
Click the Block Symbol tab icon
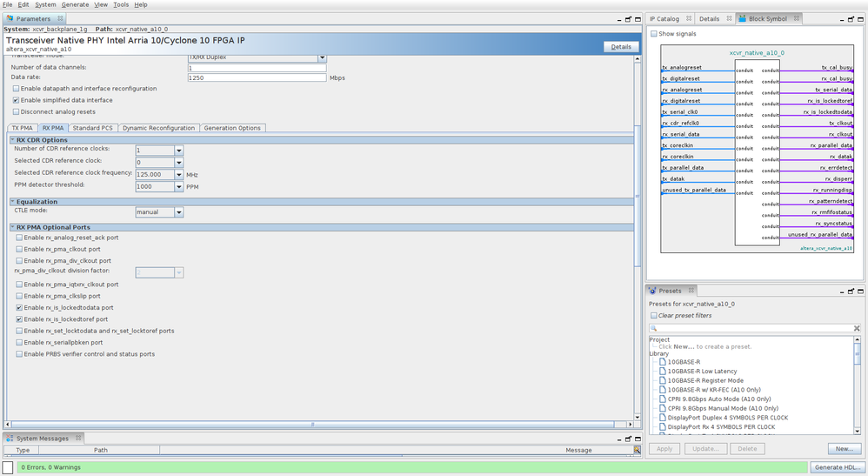(743, 18)
